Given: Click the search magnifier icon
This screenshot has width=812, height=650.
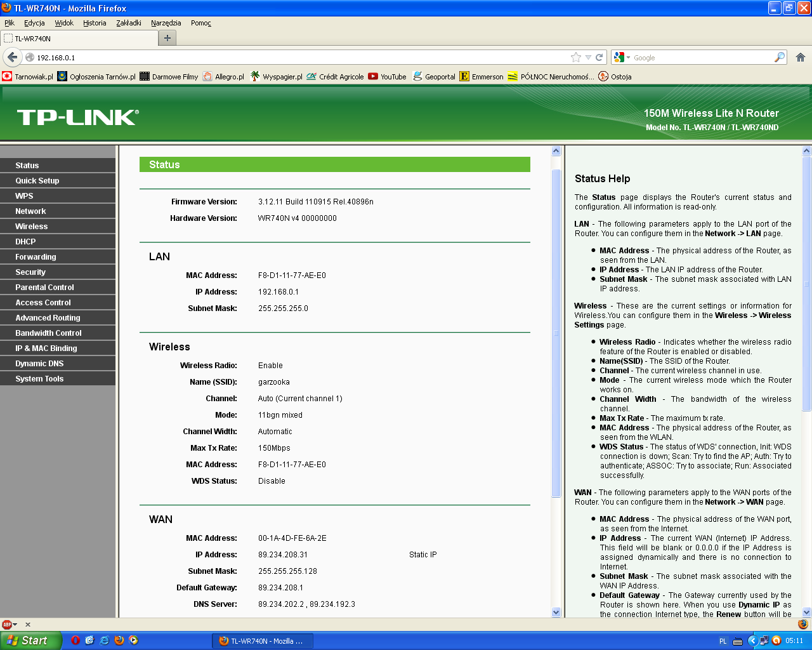Looking at the screenshot, I should [779, 57].
